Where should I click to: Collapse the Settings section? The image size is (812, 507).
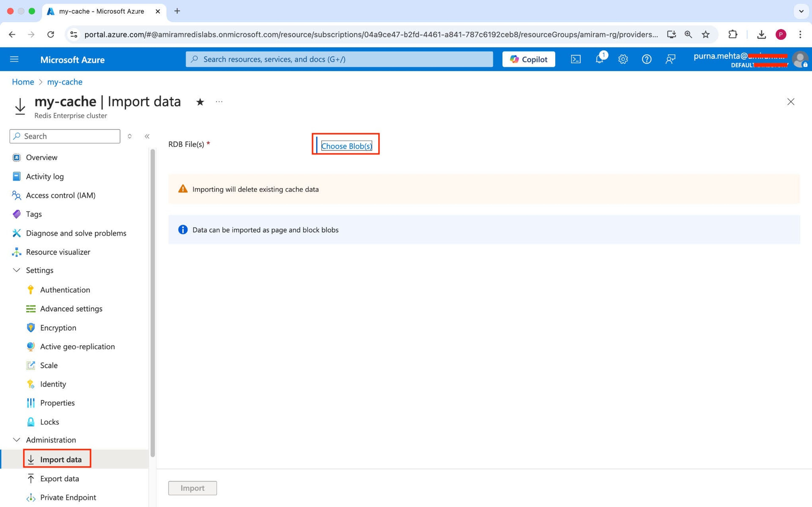[16, 270]
